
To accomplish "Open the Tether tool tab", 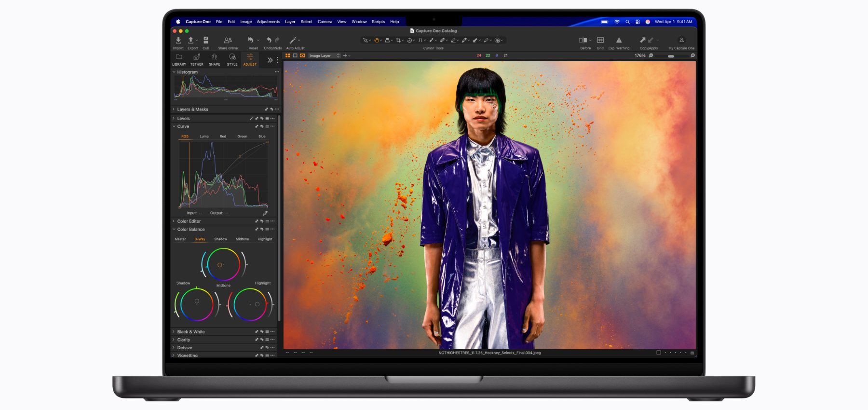I will pyautogui.click(x=197, y=59).
